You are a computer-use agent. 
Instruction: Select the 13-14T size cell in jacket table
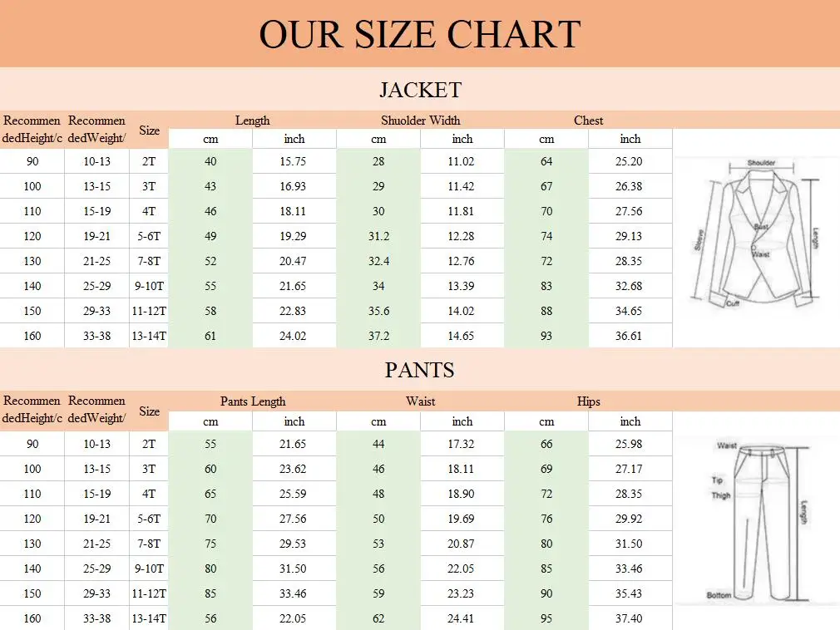point(149,336)
